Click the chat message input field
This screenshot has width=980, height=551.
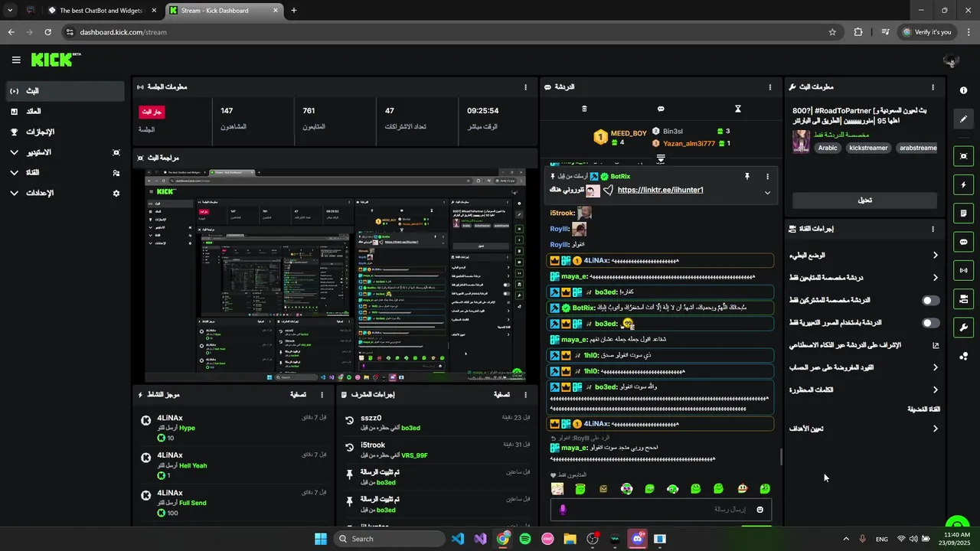click(661, 509)
